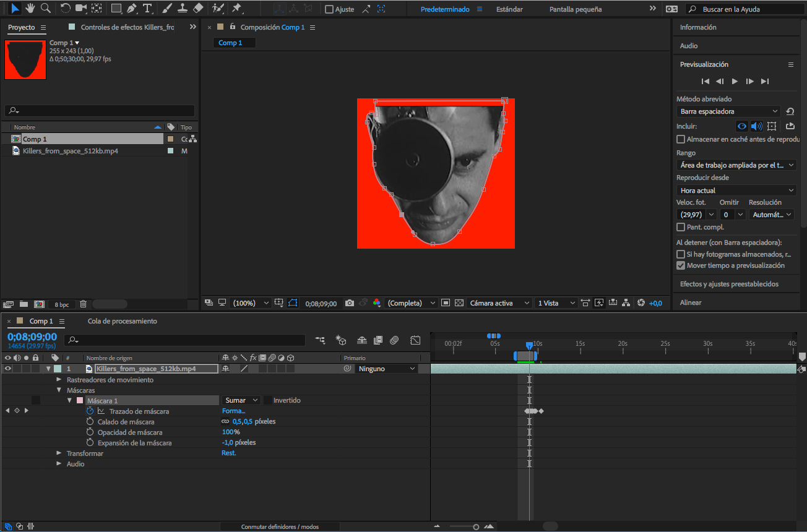
Task: Select the Puppet Pin tool
Action: point(237,9)
